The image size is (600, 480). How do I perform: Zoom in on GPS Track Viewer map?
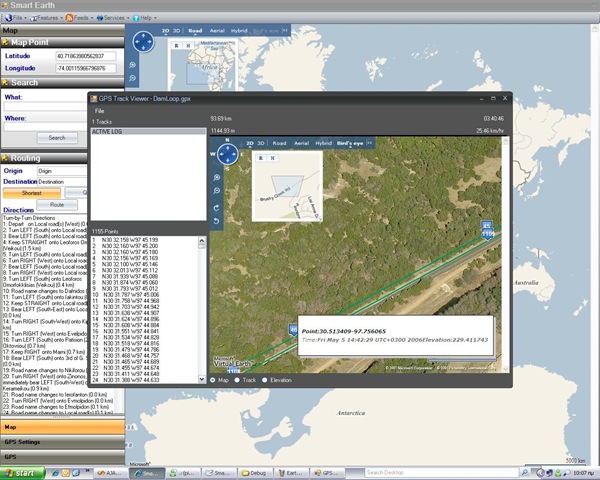217,178
